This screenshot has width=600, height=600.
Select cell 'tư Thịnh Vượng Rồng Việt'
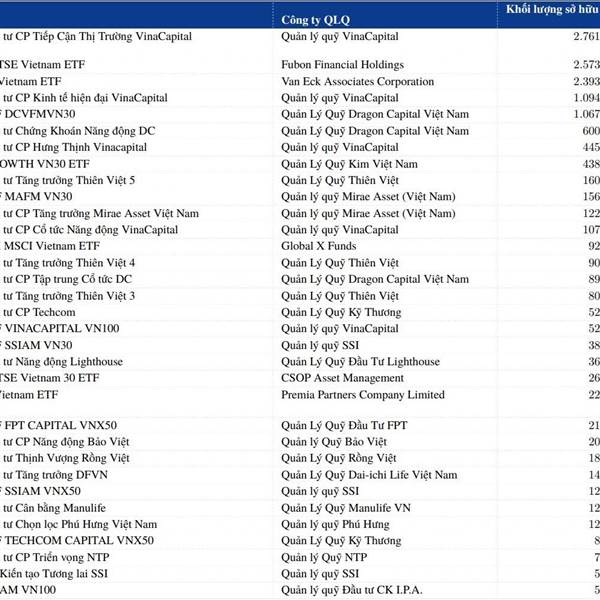click(66, 458)
